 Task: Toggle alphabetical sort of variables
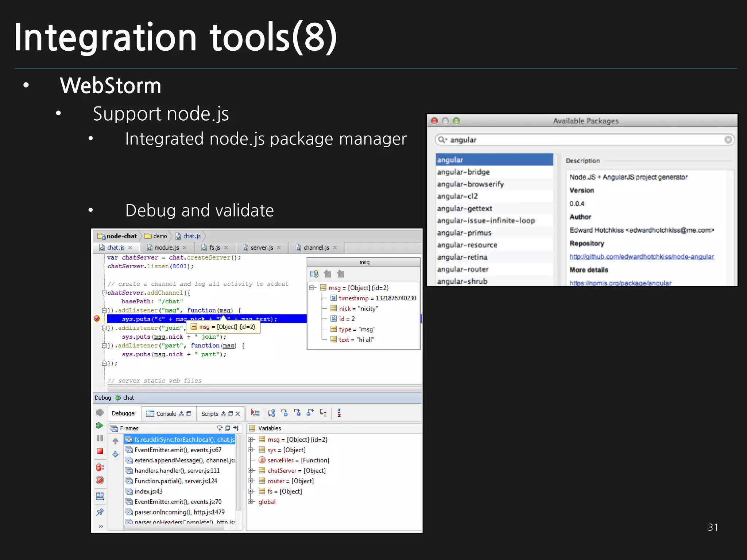click(x=339, y=413)
